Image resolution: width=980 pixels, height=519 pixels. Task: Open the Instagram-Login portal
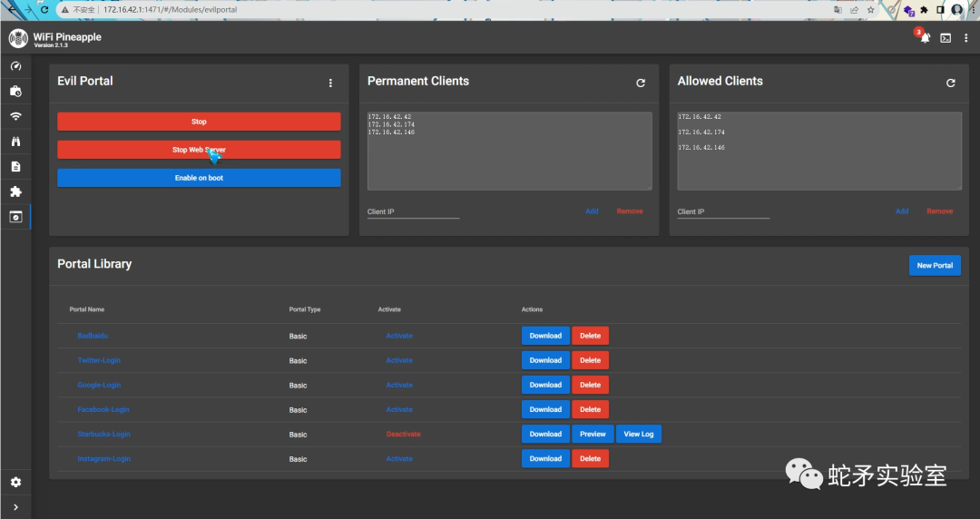[x=103, y=459]
